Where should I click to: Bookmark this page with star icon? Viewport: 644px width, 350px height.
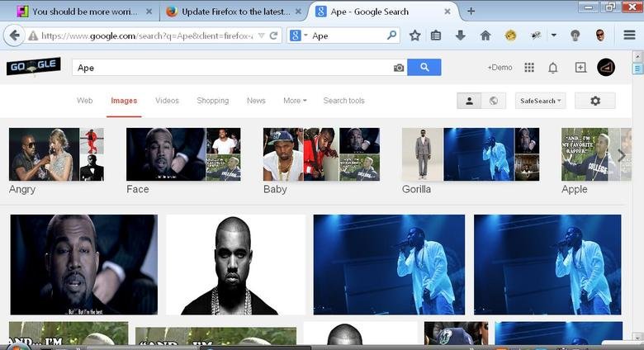coord(414,35)
